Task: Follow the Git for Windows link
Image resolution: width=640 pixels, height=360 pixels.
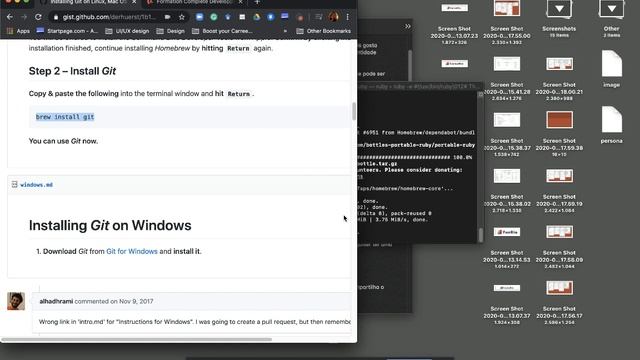Action: point(132,251)
